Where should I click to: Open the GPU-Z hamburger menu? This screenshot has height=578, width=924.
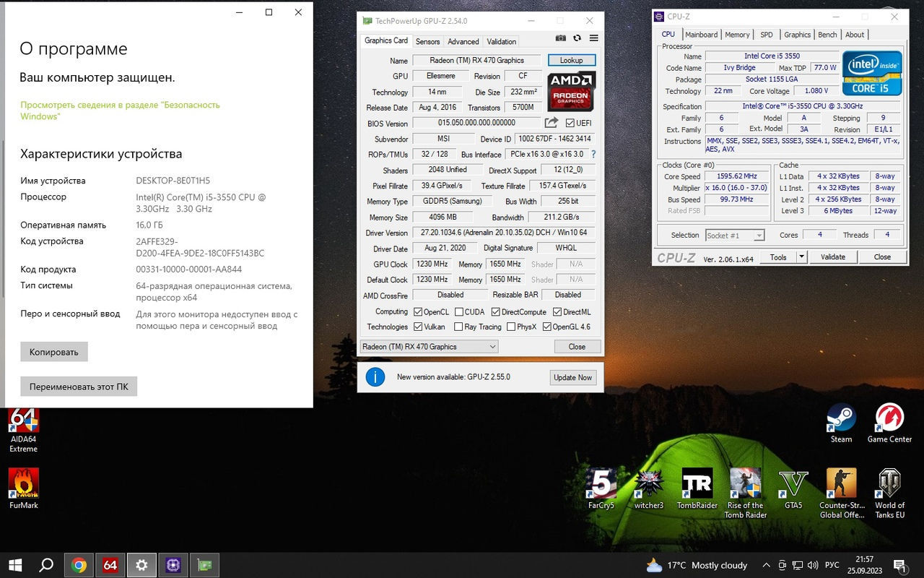click(593, 38)
